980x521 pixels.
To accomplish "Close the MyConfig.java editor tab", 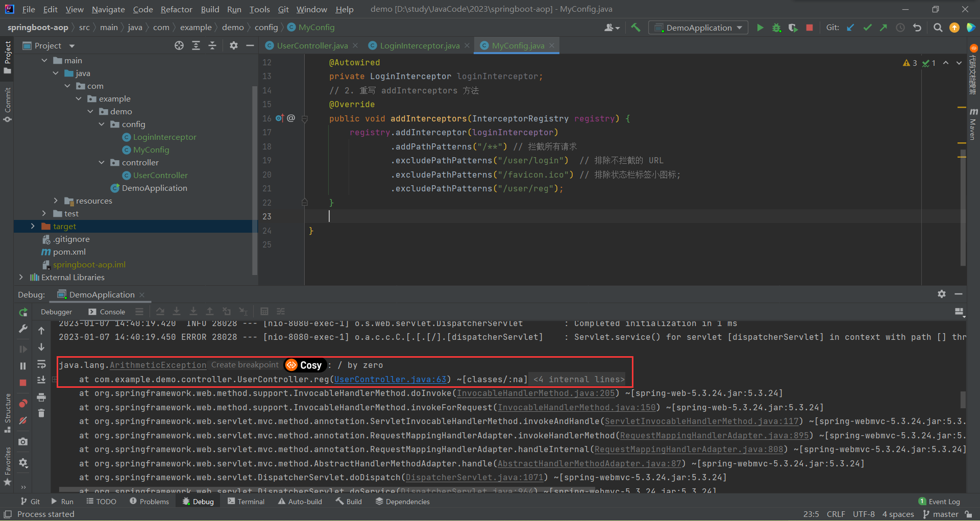I will pos(552,45).
